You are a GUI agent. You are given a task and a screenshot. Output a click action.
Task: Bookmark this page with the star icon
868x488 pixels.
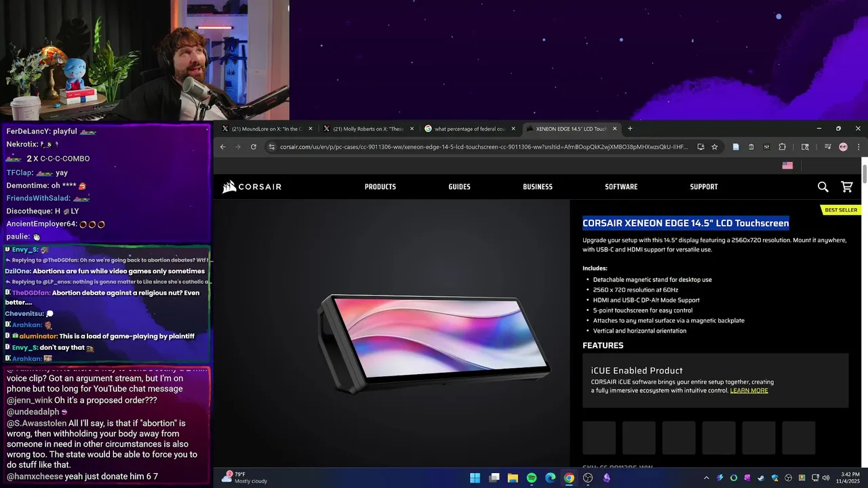tap(714, 146)
